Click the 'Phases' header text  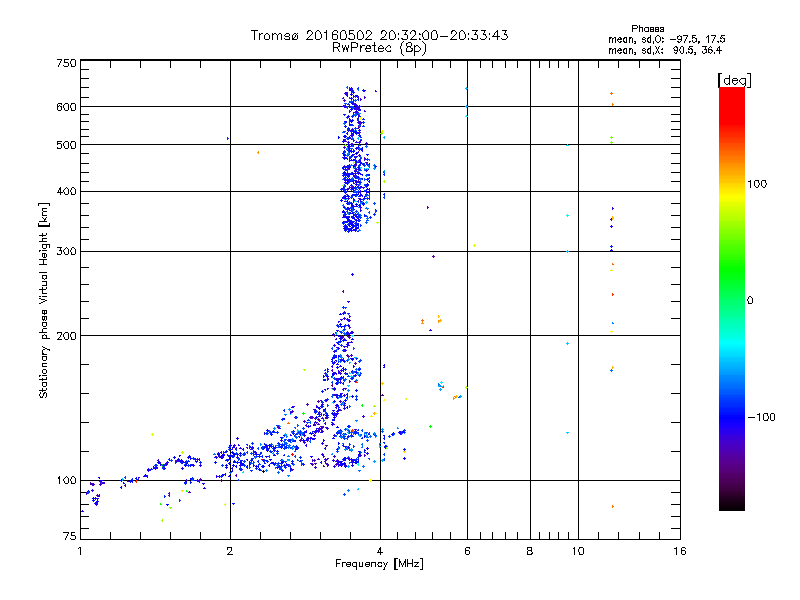[647, 29]
